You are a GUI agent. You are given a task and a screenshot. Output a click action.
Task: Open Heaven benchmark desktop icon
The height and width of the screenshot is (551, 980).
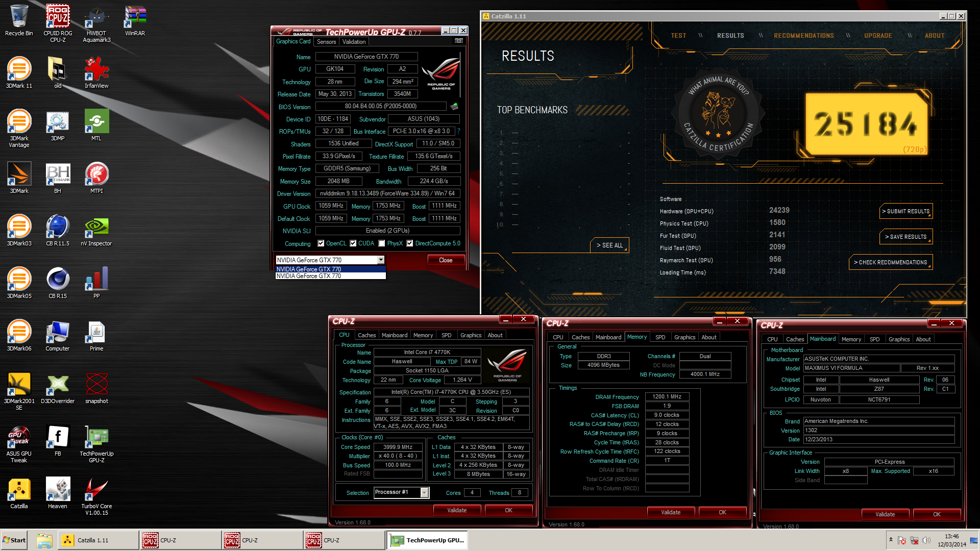[x=58, y=493]
